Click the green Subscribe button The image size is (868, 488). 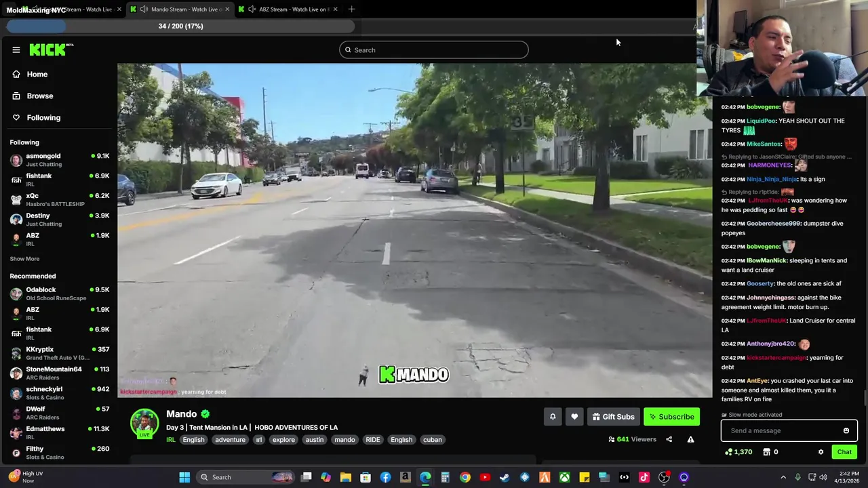[671, 417]
